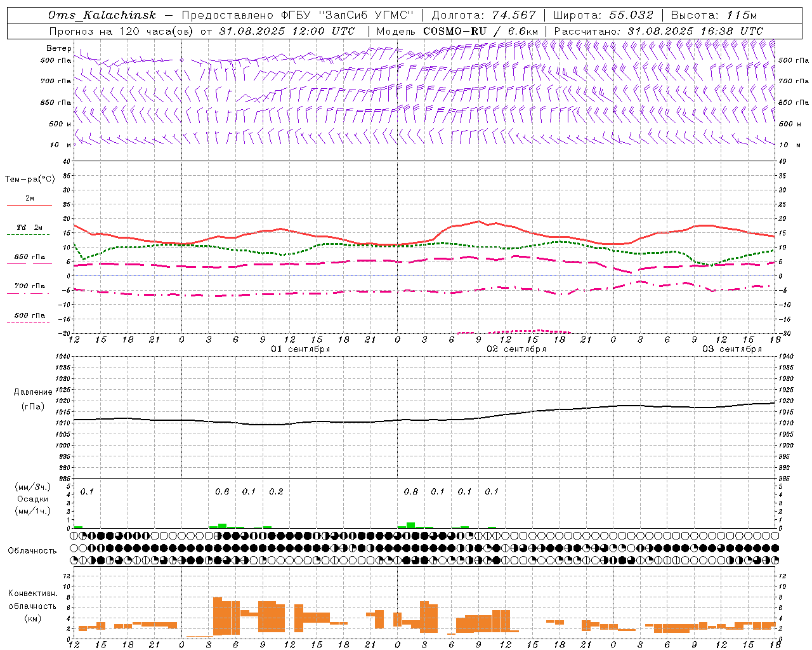Click the 03 сентября date label
This screenshot has width=812, height=650.
732,349
